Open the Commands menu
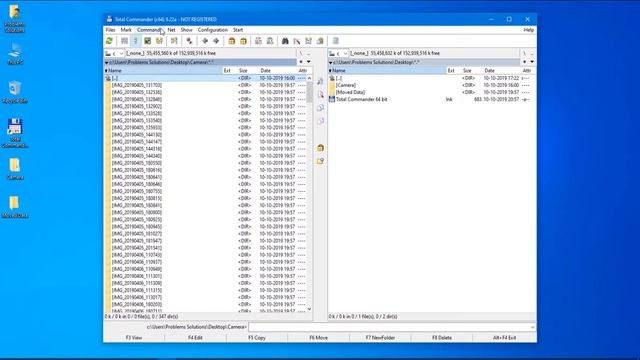640x360 pixels. click(149, 30)
